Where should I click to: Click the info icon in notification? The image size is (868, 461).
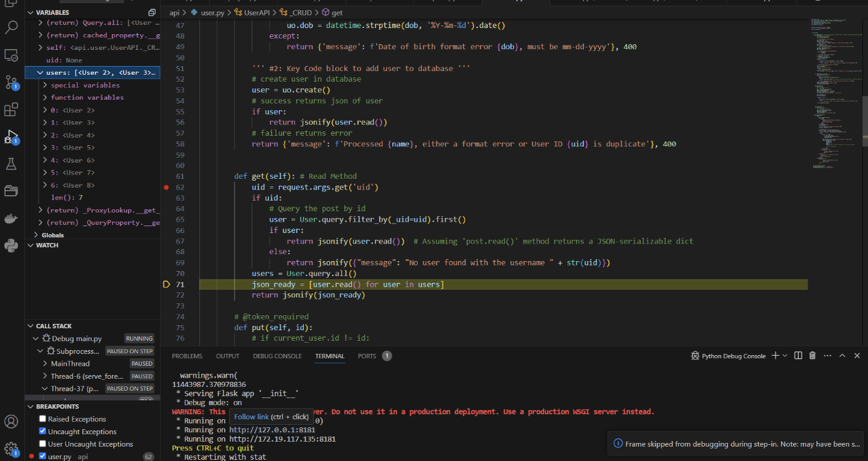point(618,444)
